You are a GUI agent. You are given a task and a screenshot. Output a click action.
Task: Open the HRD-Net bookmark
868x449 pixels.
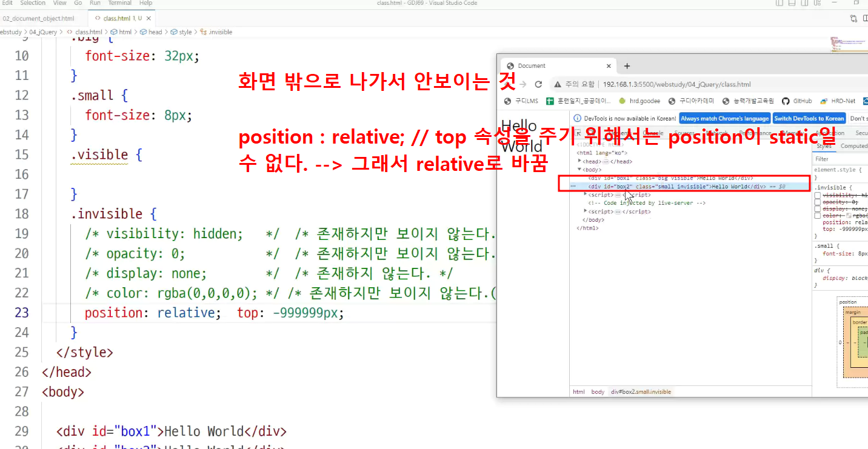[x=838, y=101]
